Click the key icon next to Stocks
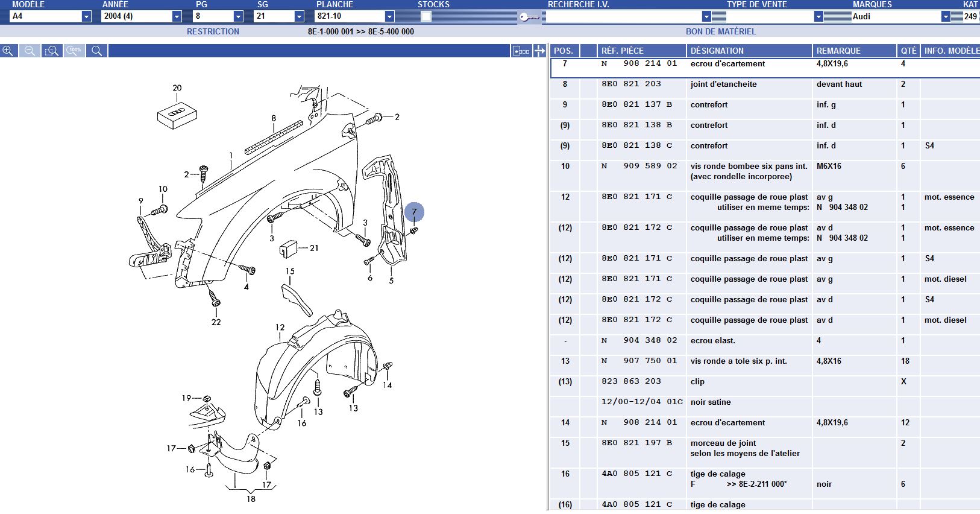This screenshot has width=980, height=514. [529, 17]
